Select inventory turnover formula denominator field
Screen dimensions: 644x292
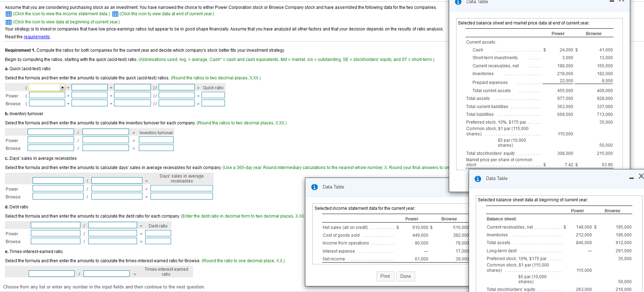click(x=106, y=132)
